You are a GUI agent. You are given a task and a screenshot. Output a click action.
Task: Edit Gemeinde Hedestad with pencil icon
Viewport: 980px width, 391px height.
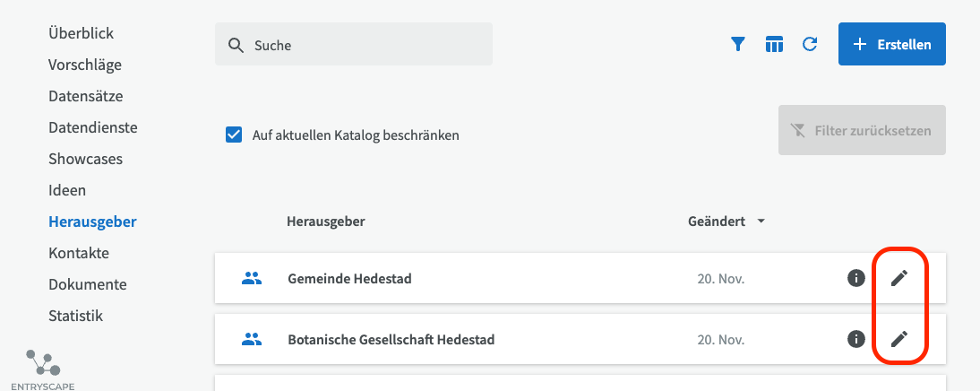(898, 278)
